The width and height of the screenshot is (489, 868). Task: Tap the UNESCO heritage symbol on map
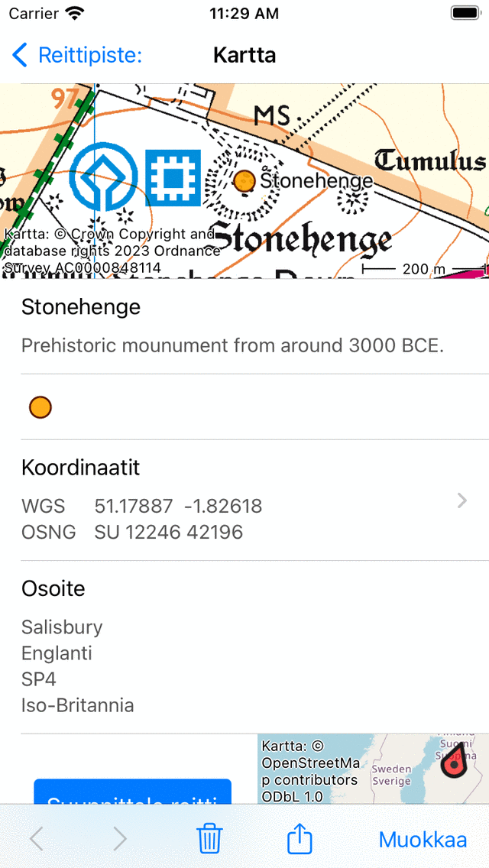tap(103, 177)
